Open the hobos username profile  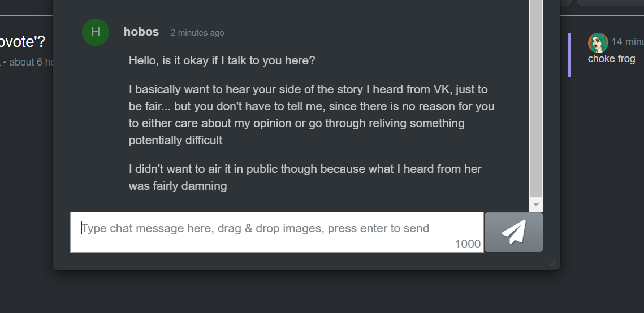pos(141,32)
